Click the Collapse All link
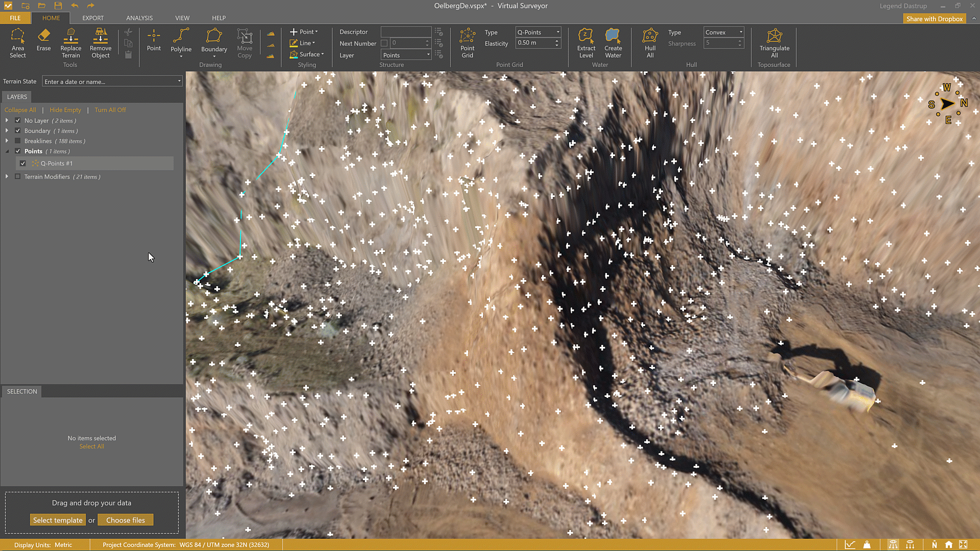This screenshot has height=551, width=980. [20, 110]
